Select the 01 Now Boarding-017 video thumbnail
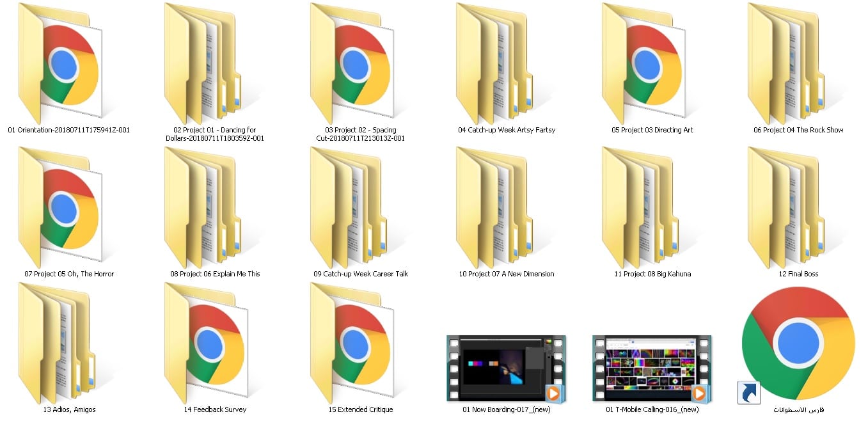This screenshot has width=868, height=428. click(506, 369)
